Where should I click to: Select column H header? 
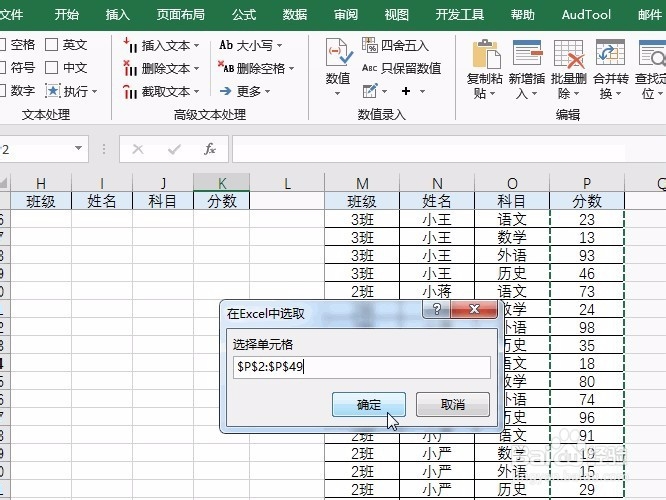(41, 183)
